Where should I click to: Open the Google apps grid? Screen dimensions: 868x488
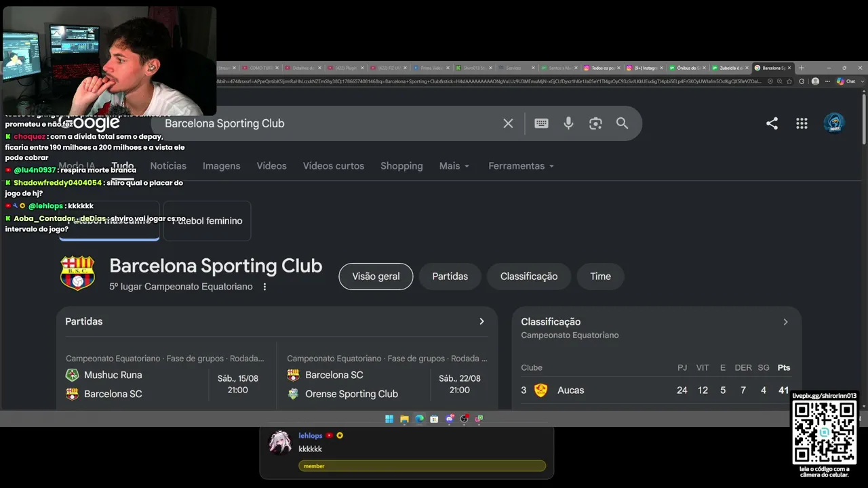coord(802,123)
